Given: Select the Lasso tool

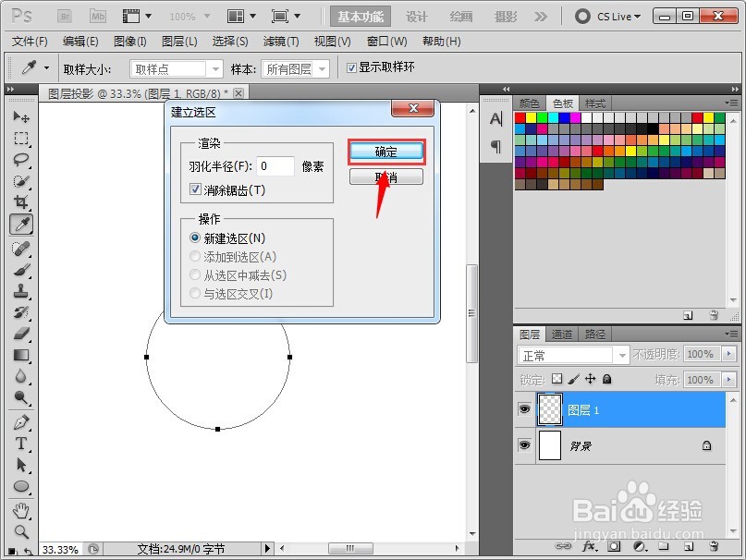Looking at the screenshot, I should 21,160.
